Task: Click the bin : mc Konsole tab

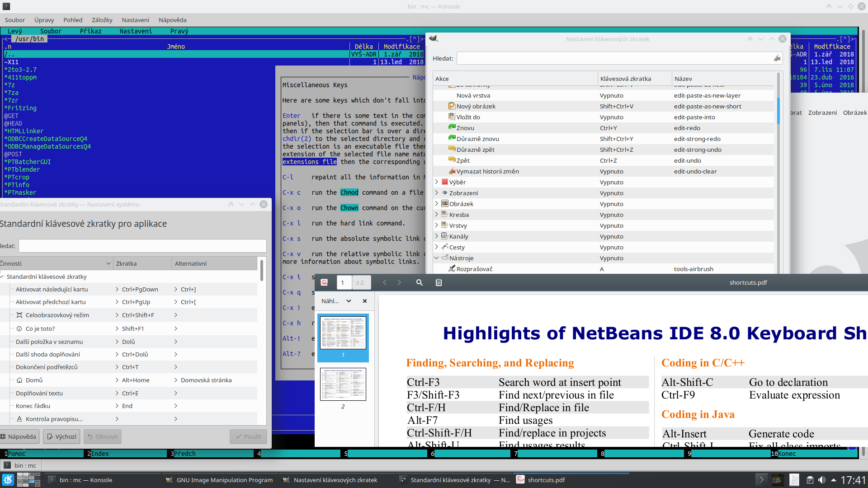Action: pyautogui.click(x=21, y=465)
